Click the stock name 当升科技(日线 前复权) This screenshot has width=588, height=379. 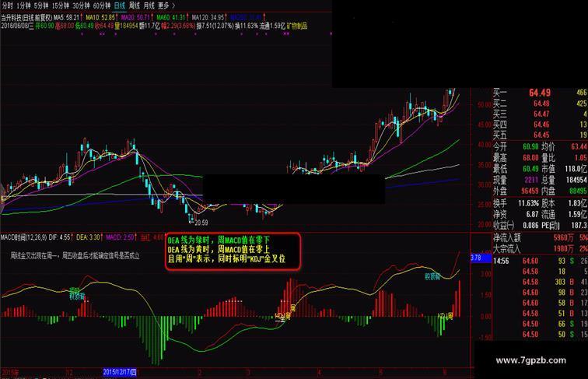tap(26, 17)
